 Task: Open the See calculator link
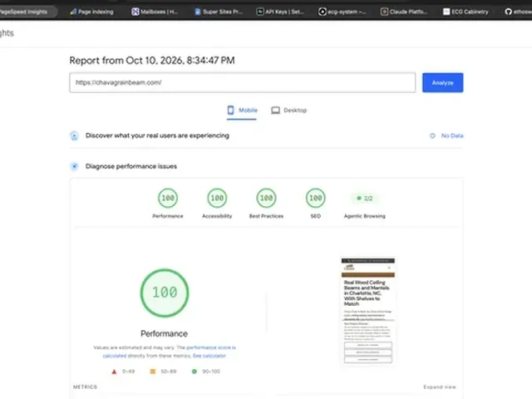point(209,356)
